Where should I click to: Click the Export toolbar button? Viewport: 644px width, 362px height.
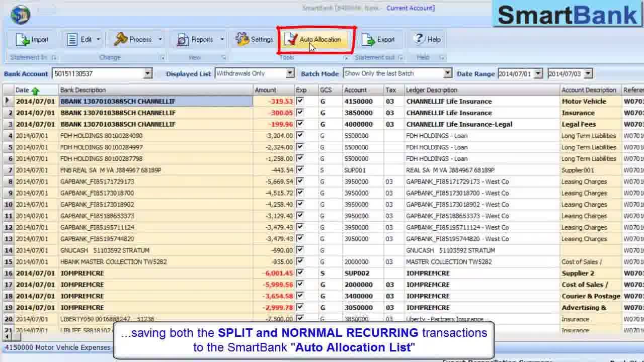point(379,39)
